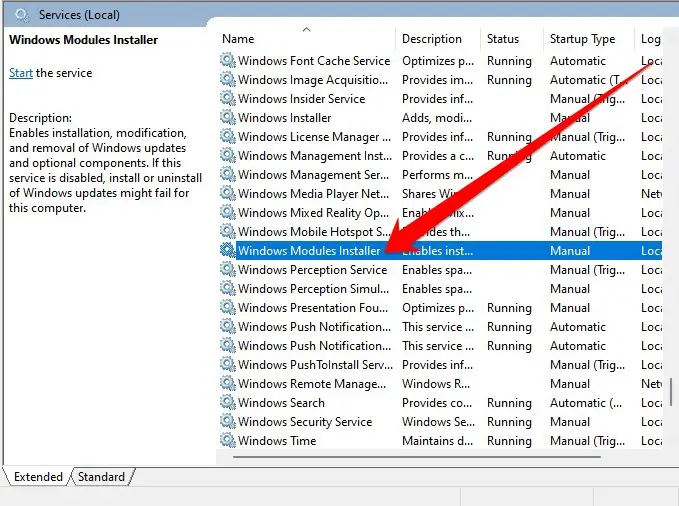
Task: Switch to the Standard tab
Action: click(101, 477)
